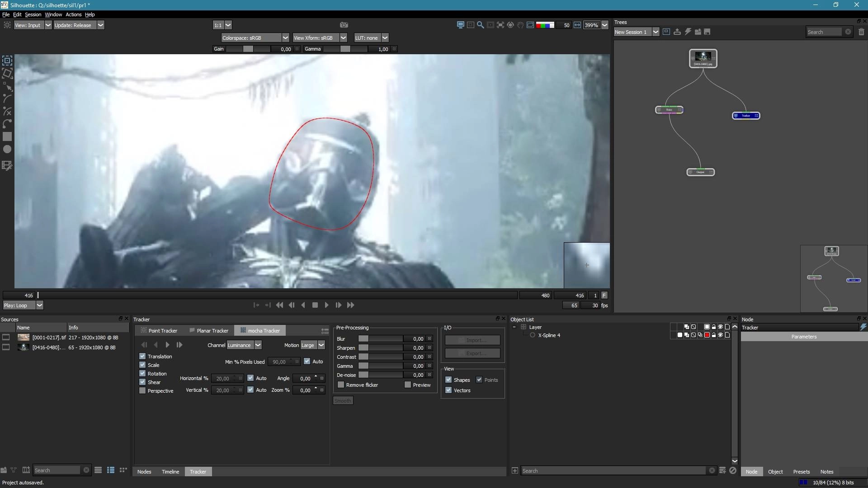Stop playback with the stop button
The height and width of the screenshot is (488, 868).
pos(315,305)
